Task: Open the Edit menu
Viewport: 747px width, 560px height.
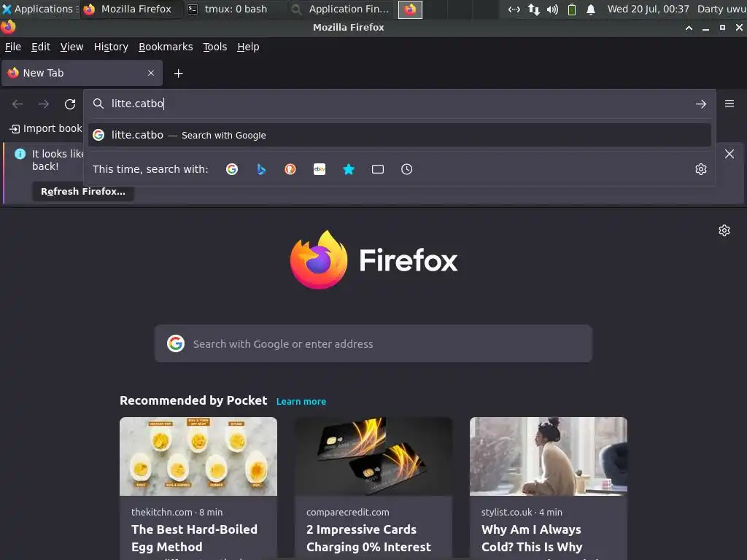Action: pos(41,47)
